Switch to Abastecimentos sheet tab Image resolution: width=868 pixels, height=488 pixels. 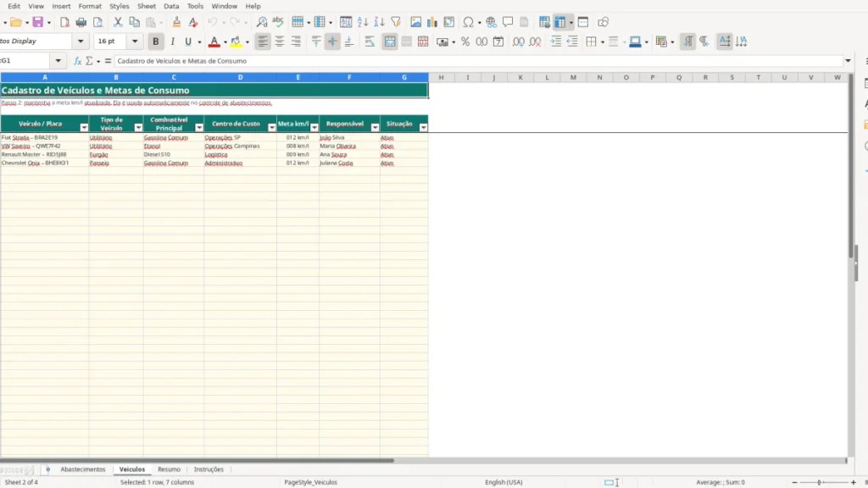(x=83, y=469)
